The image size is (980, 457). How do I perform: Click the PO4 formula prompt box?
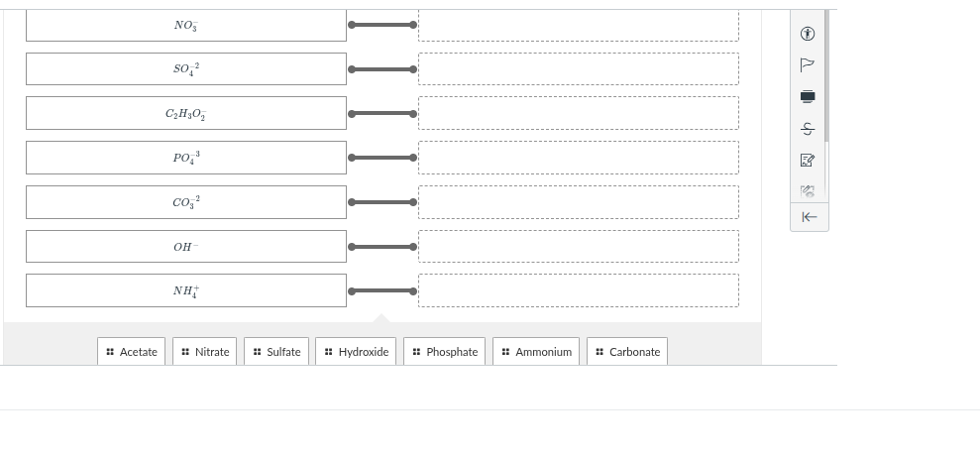click(186, 158)
